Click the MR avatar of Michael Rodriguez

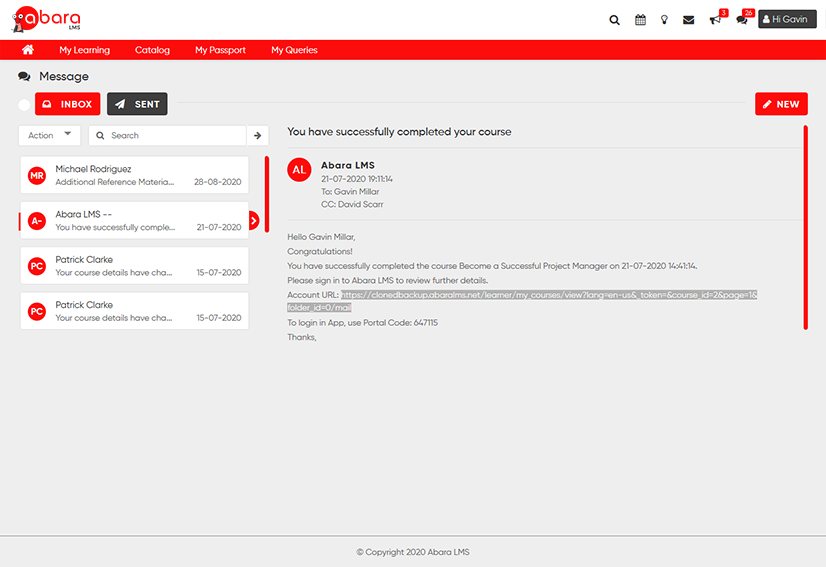[37, 175]
